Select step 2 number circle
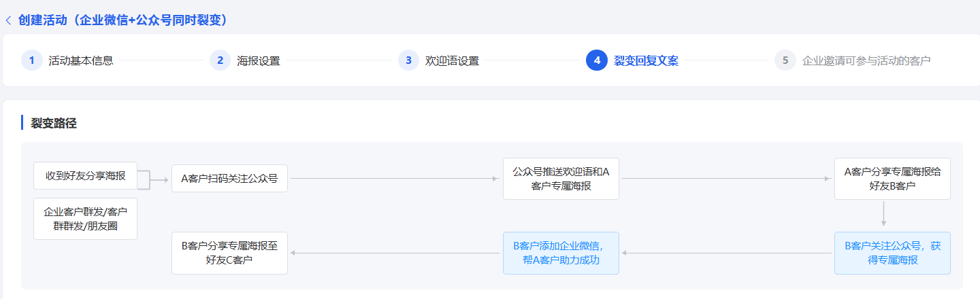 point(220,60)
